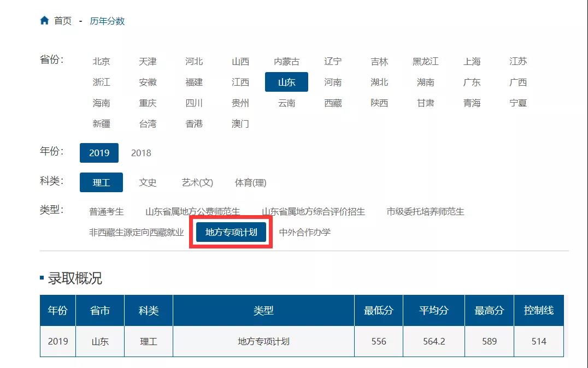This screenshot has height=368, width=588.
Task: Click the active 理工 subject category
Action: 101,182
